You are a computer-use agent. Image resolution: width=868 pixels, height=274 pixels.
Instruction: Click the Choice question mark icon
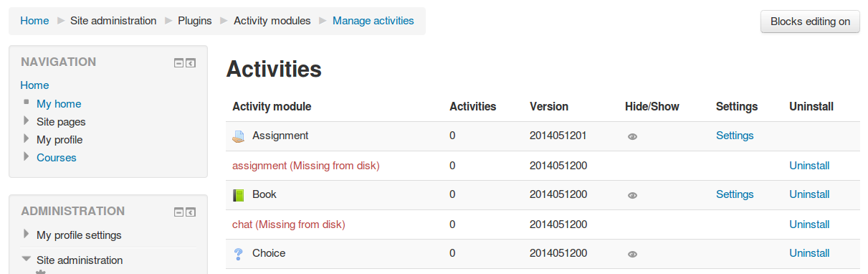[x=239, y=254]
